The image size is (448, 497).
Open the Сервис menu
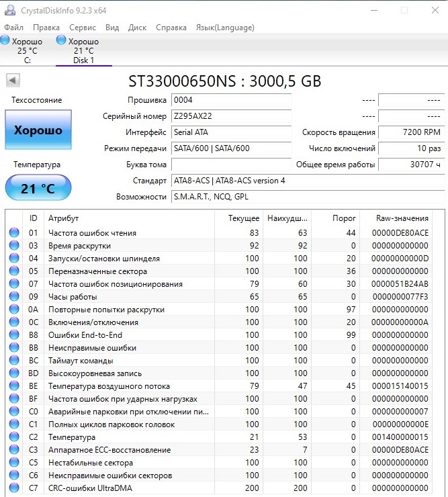pos(83,28)
